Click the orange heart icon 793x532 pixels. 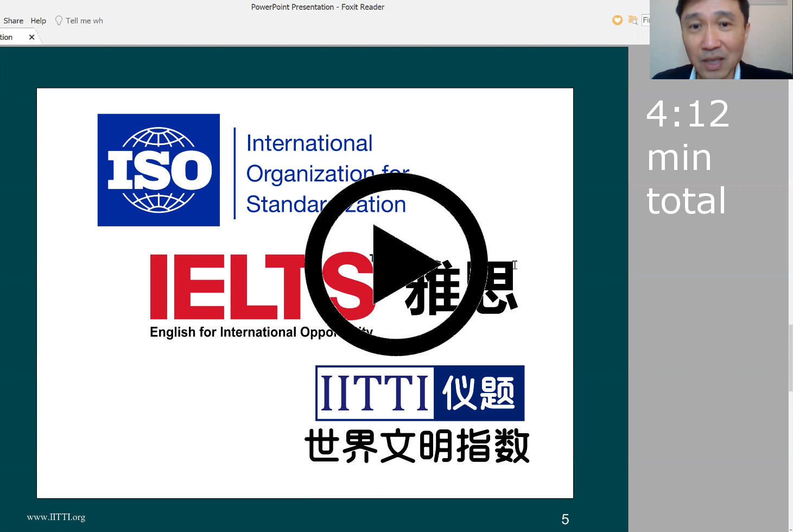(x=617, y=20)
